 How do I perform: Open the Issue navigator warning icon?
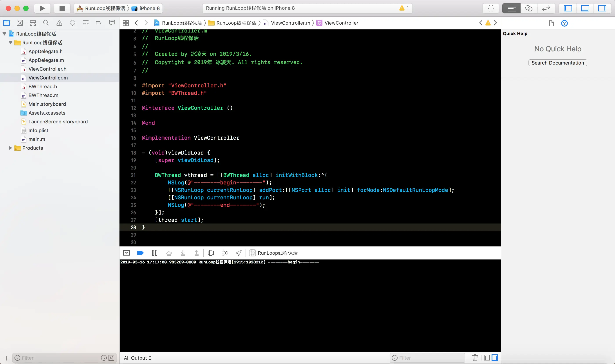point(59,23)
